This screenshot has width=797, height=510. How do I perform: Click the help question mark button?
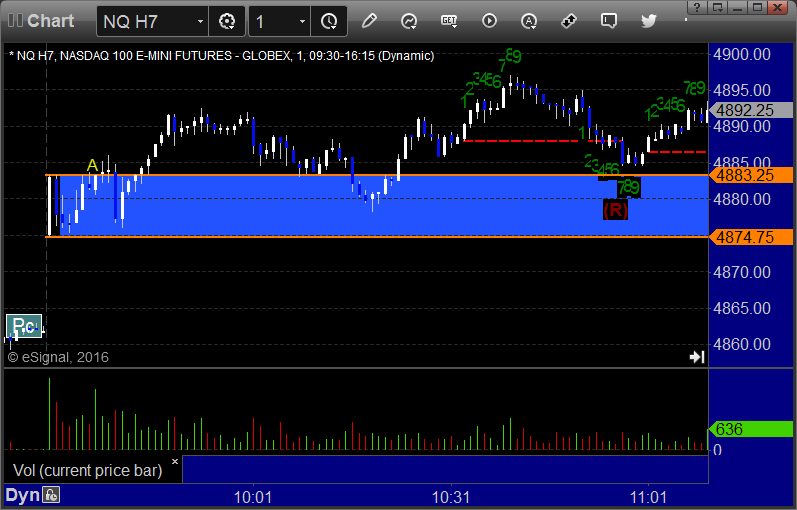click(x=697, y=7)
